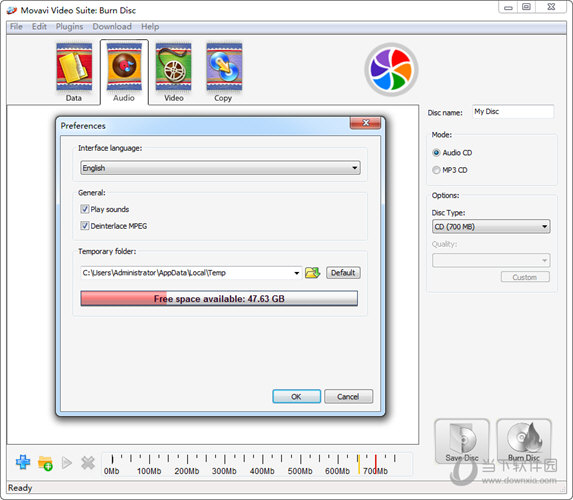
Task: Toggle the Play sounds checkbox
Action: click(85, 209)
